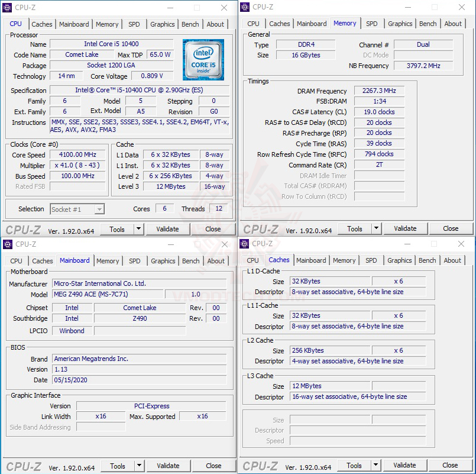
Task: Click Close button in the Memory tab window
Action: 451,228
